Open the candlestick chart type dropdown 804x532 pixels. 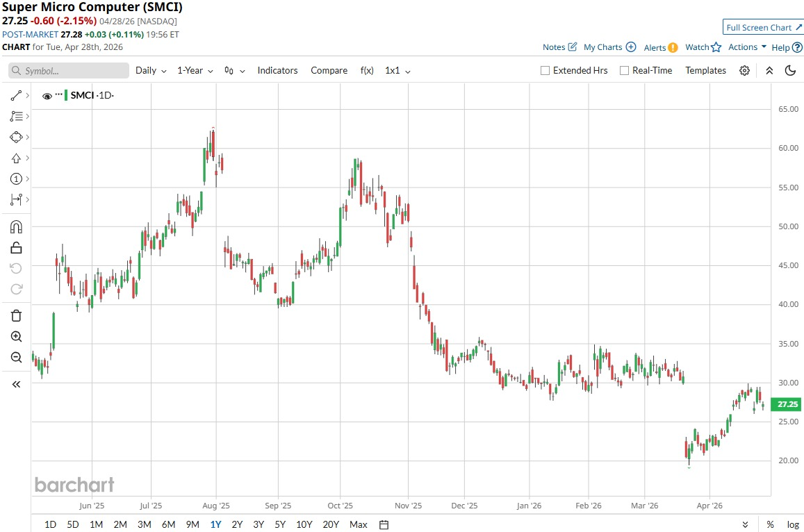click(234, 71)
